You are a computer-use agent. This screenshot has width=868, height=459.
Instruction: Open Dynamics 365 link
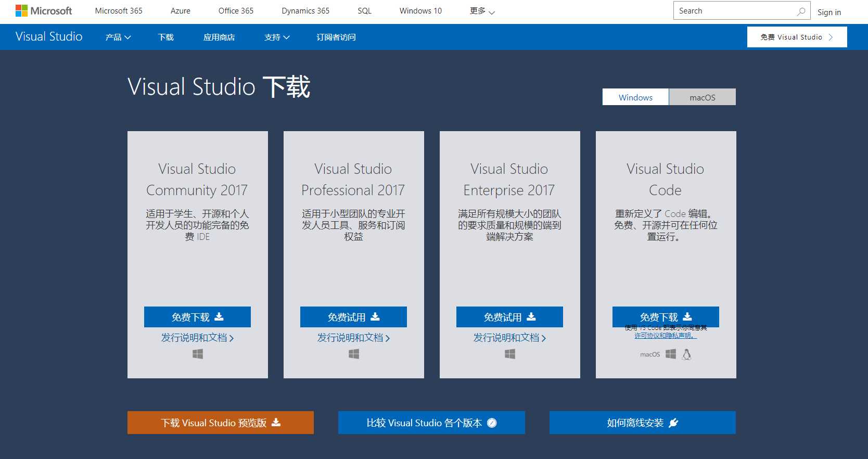(x=305, y=11)
